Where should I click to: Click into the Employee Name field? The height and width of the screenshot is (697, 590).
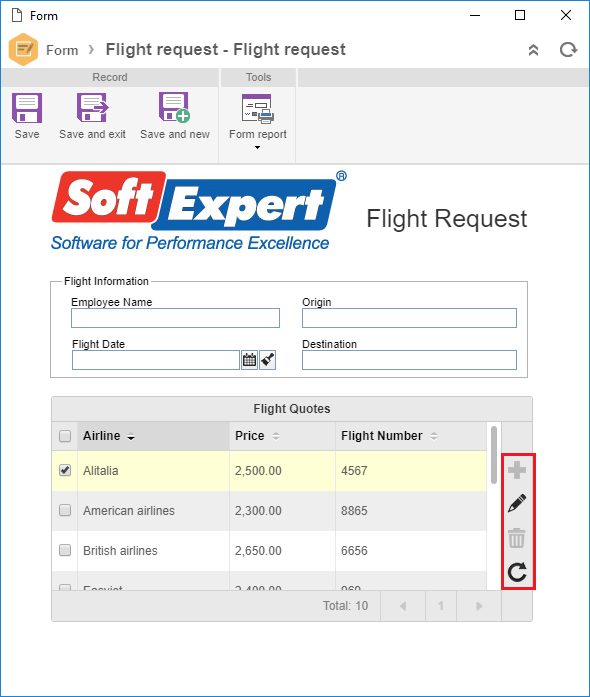click(x=175, y=318)
